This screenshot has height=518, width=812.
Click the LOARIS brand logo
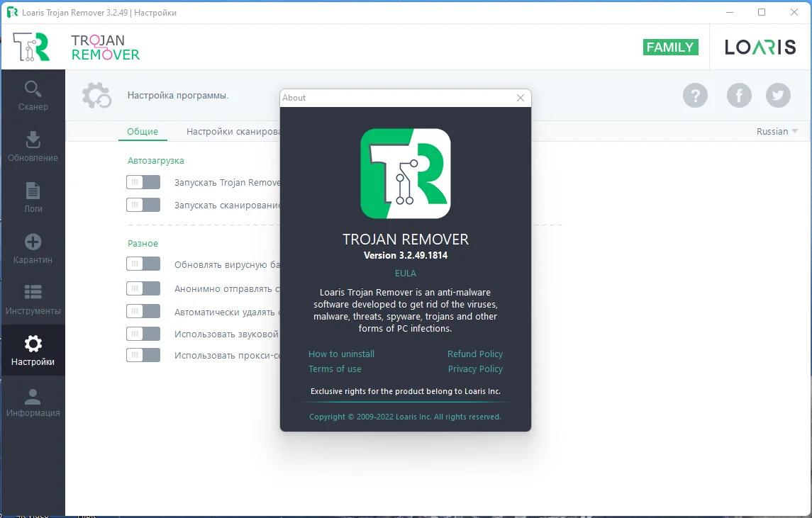(x=760, y=47)
